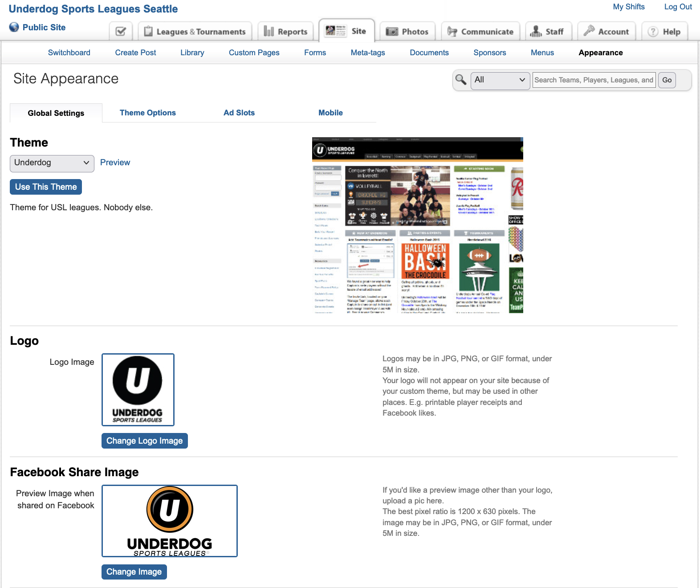
Task: Switch to the Ad Slots tab
Action: click(239, 113)
